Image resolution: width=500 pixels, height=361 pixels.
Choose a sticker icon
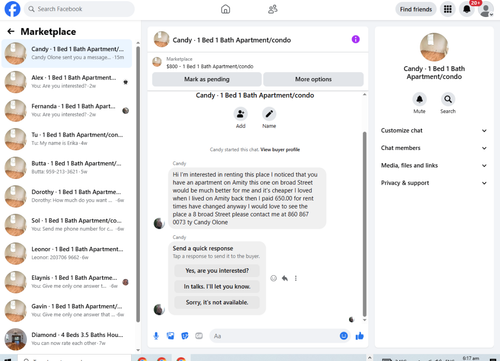[x=185, y=336]
